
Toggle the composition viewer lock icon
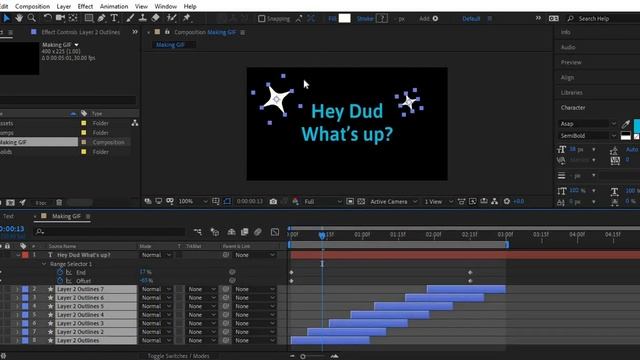[167, 32]
